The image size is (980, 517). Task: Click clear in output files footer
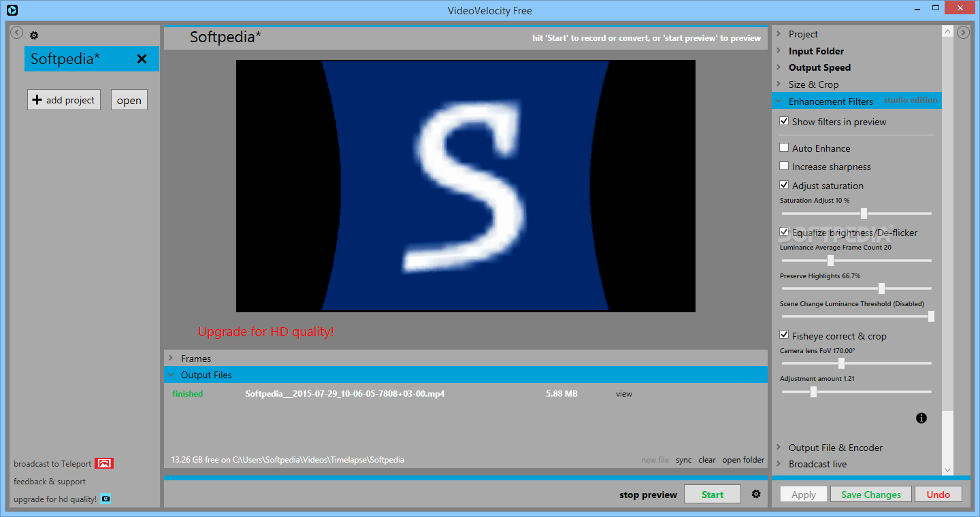[x=707, y=460]
